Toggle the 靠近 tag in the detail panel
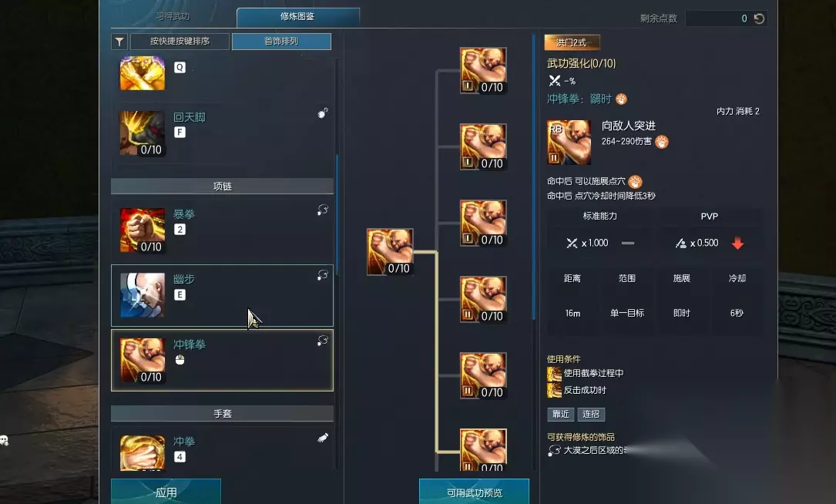Image resolution: width=836 pixels, height=504 pixels. 560,414
